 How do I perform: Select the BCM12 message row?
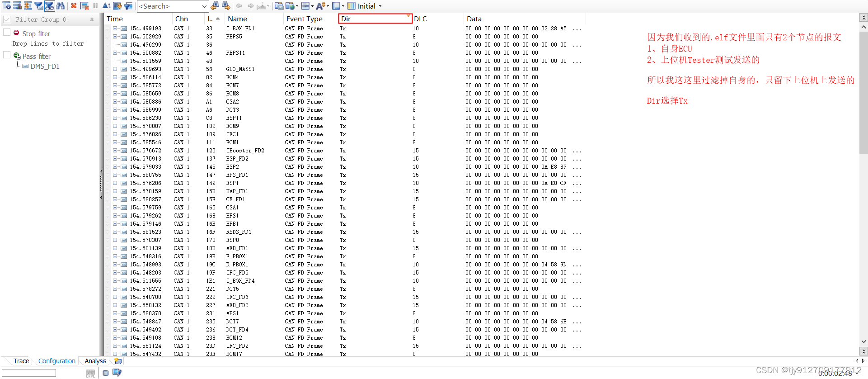(x=346, y=338)
